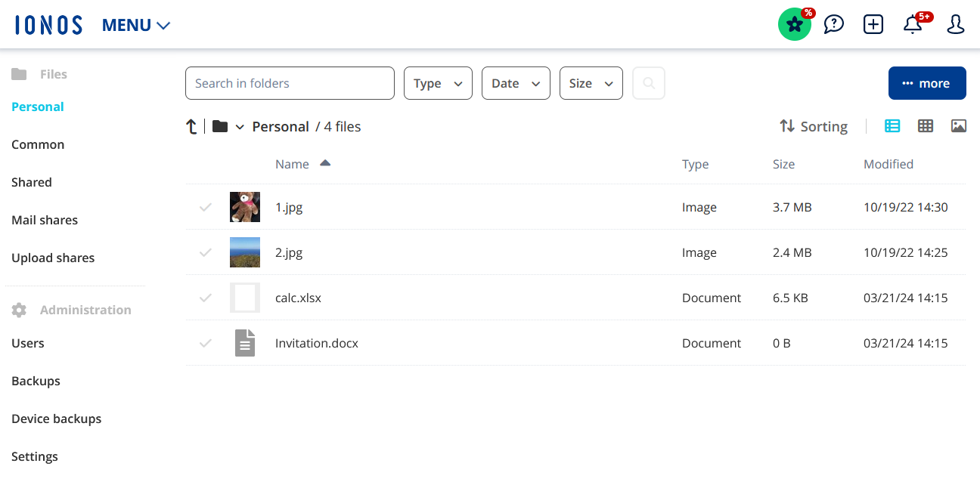Screen dimensions: 980x485
Task: Open the Common files section
Action: tap(38, 144)
